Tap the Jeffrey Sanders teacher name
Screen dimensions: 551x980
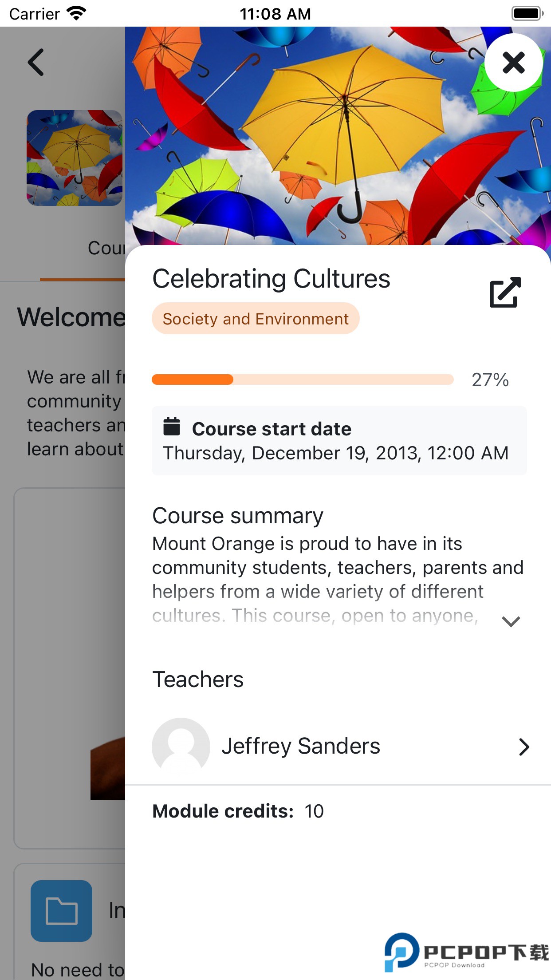coord(301,746)
